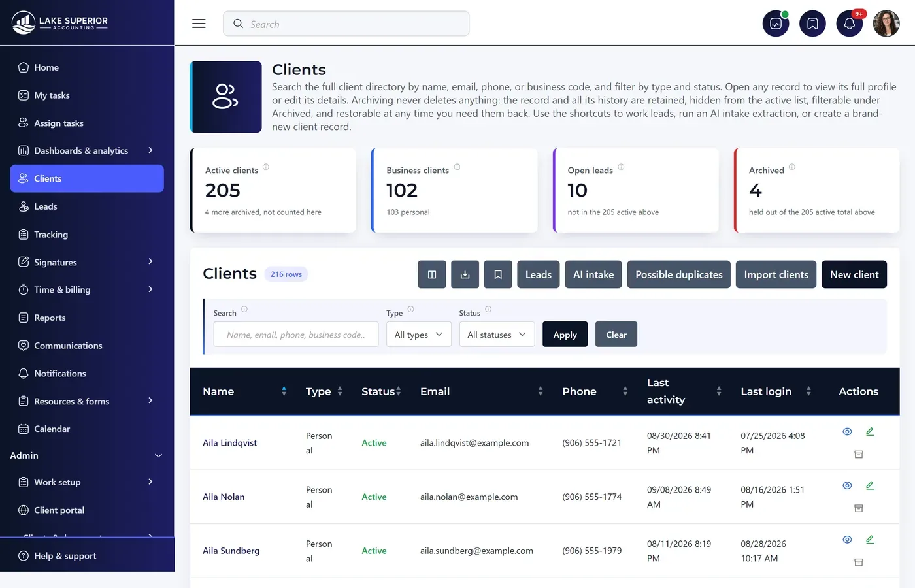Screen dimensions: 915x588
Task: Open the user profile avatar
Action: [886, 24]
